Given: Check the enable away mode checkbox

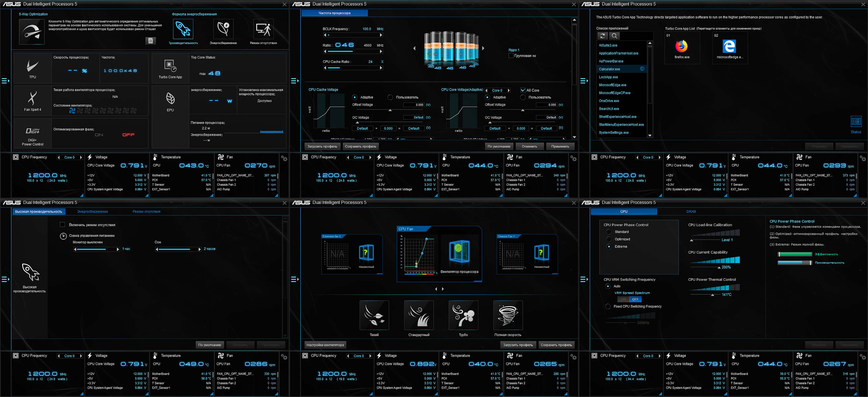Looking at the screenshot, I should [x=62, y=225].
